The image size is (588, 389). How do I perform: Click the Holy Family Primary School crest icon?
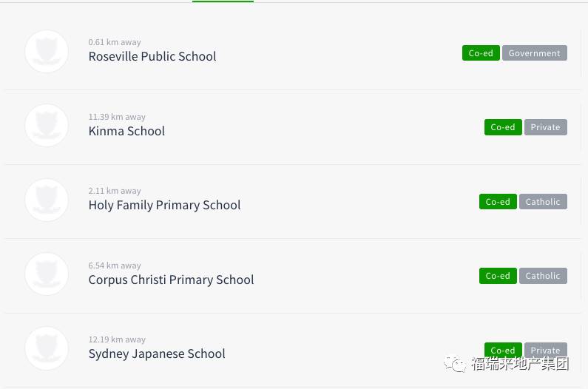pyautogui.click(x=47, y=200)
